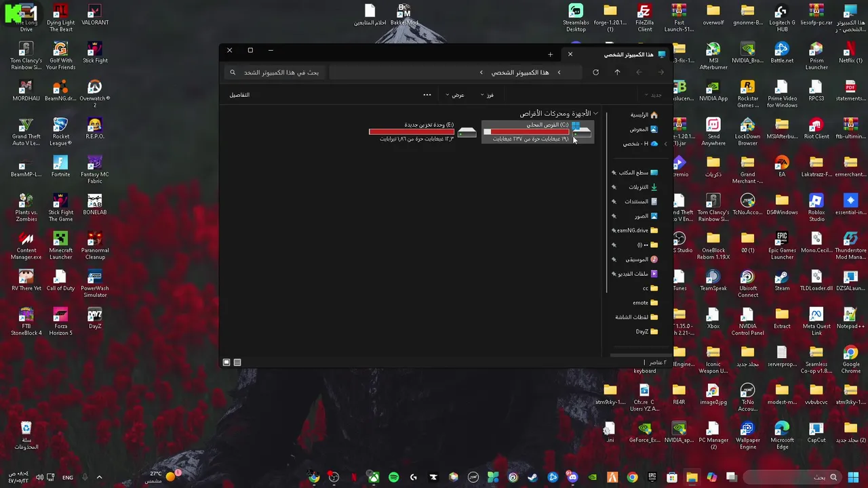Open the Music (الموسيقى) sidebar folder
Viewport: 868px width, 488px height.
click(642, 260)
